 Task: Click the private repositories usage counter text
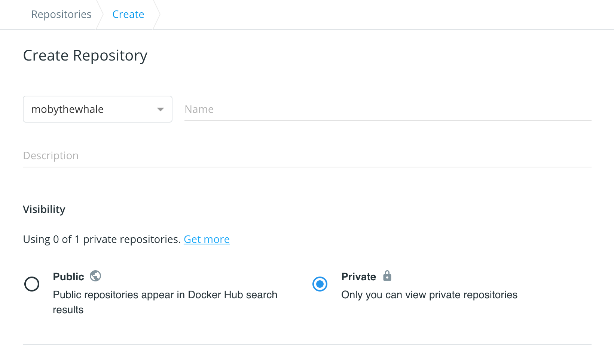pos(101,239)
